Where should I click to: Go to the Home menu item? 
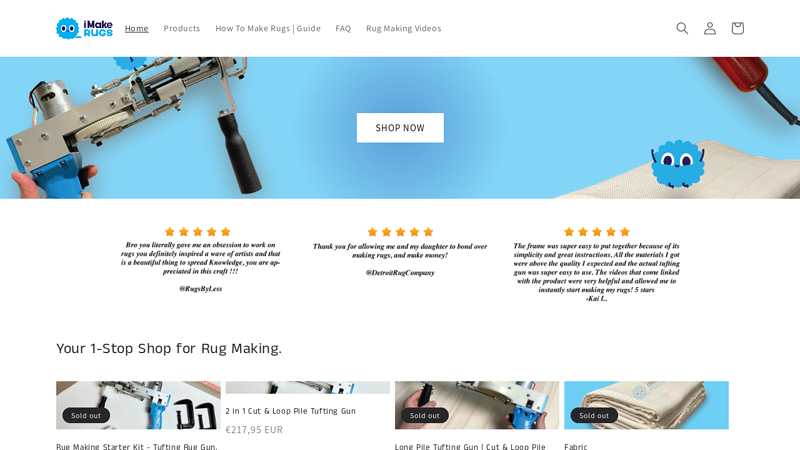[x=137, y=28]
